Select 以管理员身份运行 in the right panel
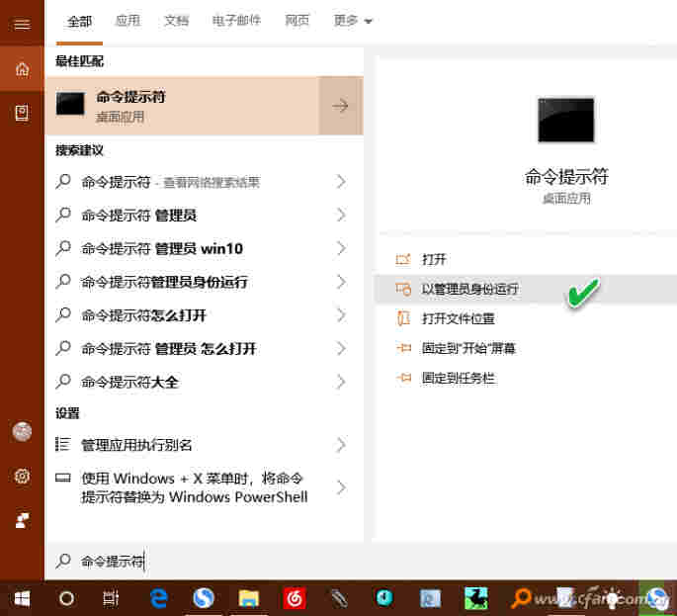 click(x=526, y=289)
